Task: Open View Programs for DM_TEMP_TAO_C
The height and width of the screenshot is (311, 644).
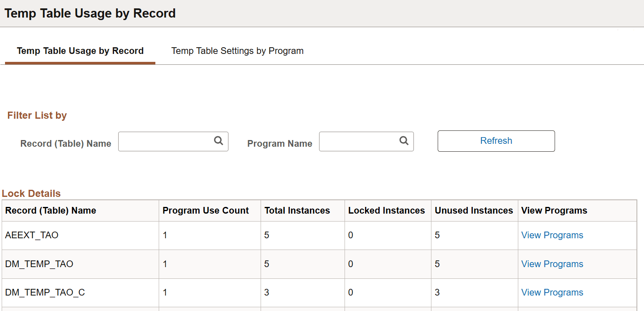Action: [x=552, y=292]
